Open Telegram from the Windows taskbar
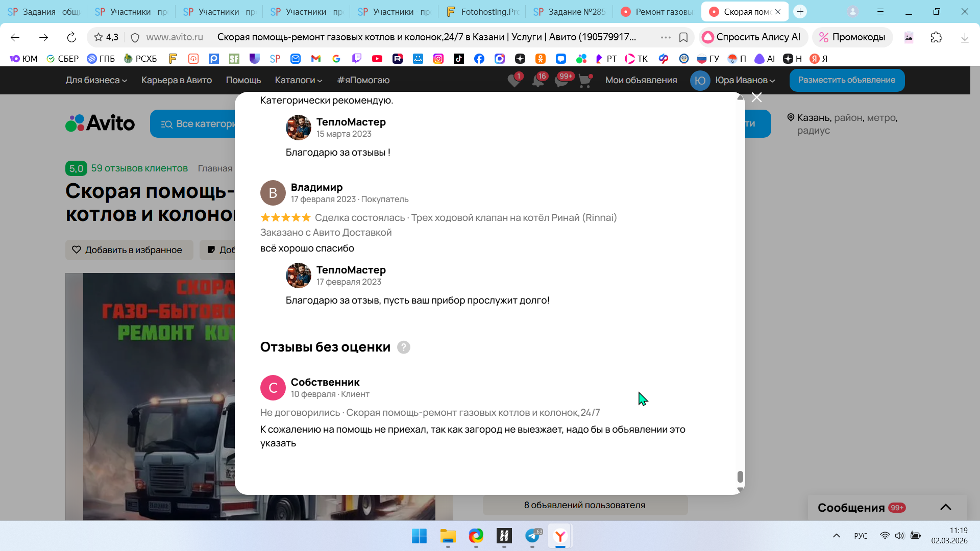This screenshot has width=980, height=551. tap(532, 536)
